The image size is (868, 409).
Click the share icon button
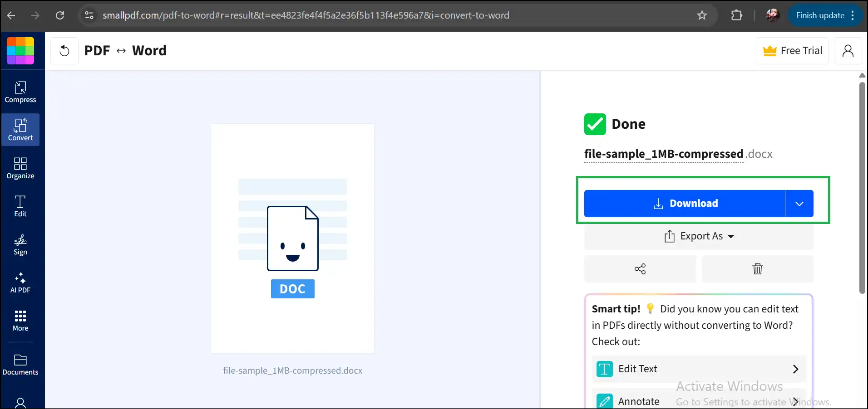click(x=640, y=269)
